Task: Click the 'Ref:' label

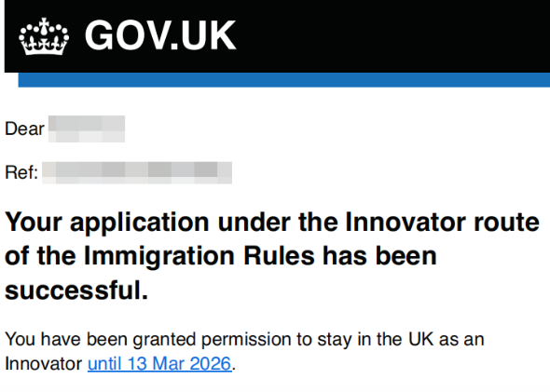Action: (x=21, y=172)
